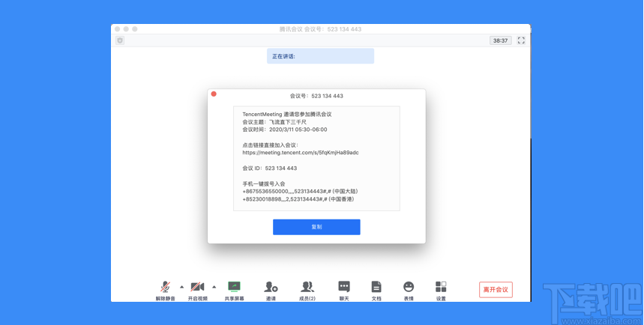
Task: Click the meeting link URL text
Action: (300, 153)
